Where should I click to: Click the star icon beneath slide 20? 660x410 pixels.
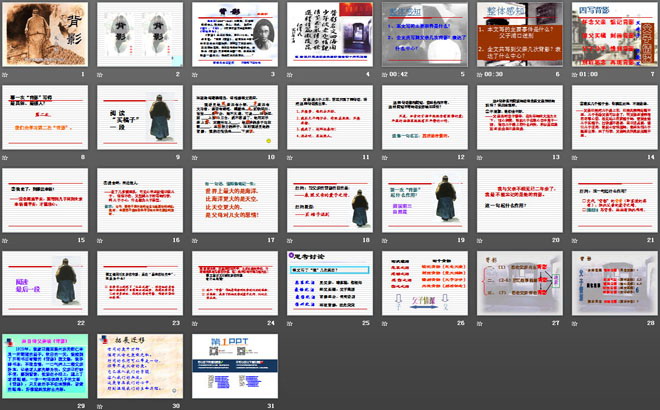click(478, 240)
